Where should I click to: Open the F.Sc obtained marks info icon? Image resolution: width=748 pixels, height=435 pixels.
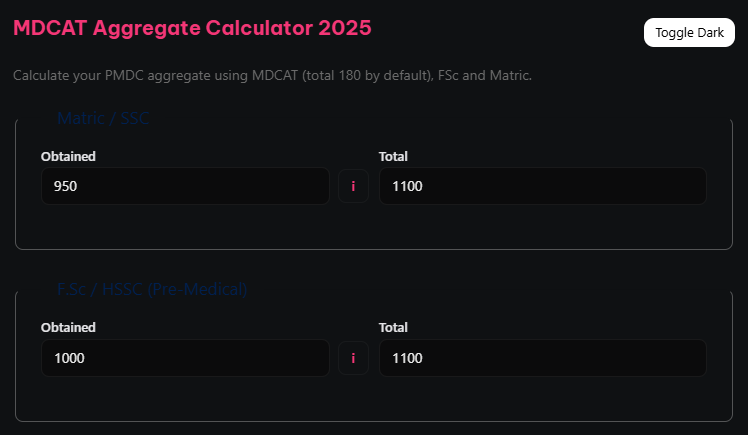353,358
